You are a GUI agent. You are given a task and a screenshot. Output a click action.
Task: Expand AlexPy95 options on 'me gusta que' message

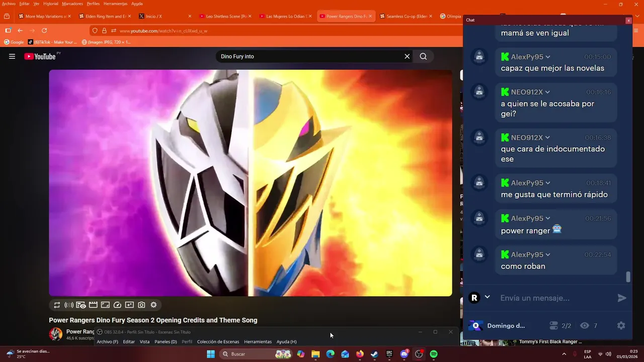point(548,183)
